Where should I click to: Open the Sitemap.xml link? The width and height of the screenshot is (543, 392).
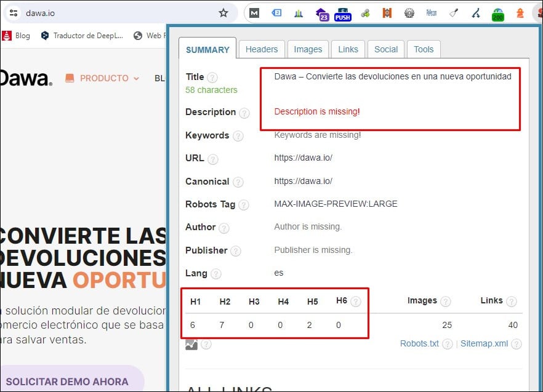click(484, 343)
